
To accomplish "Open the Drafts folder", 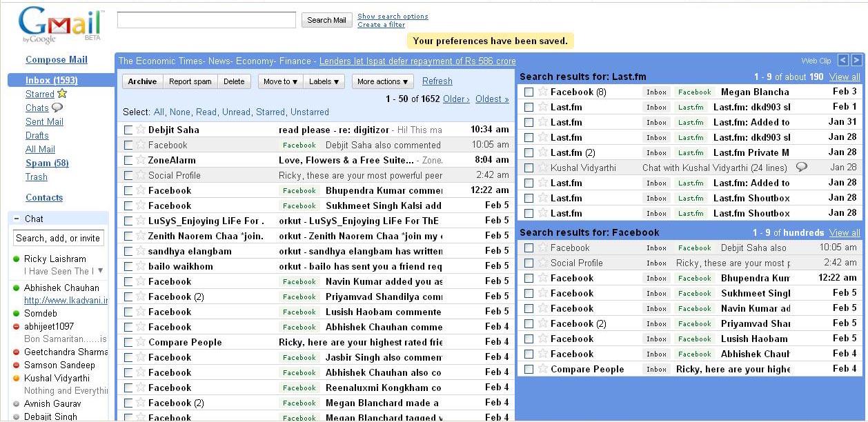I will click(37, 135).
